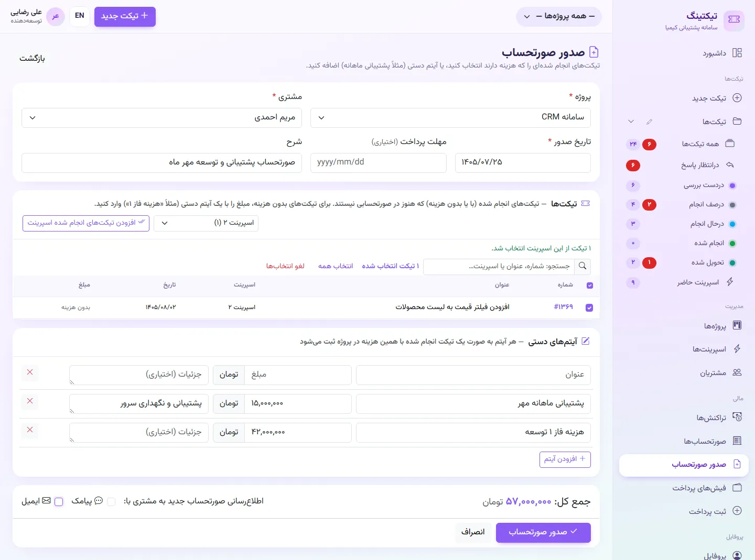
Task: Remove the پشتیبانی ماهانه مهر item row
Action: (x=30, y=401)
